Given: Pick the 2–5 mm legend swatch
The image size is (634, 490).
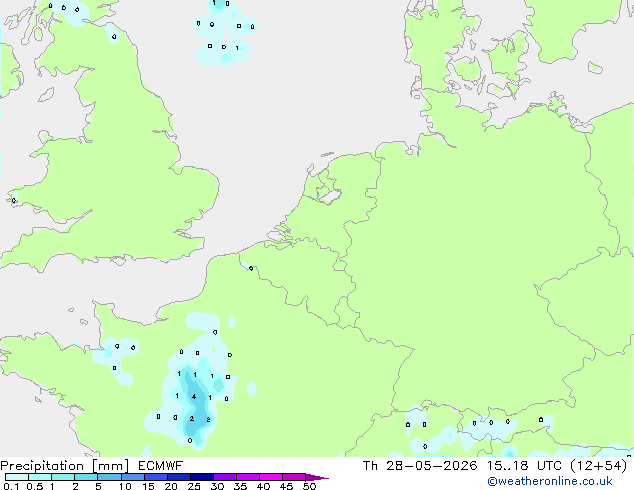Looking at the screenshot, I should pos(86,477).
